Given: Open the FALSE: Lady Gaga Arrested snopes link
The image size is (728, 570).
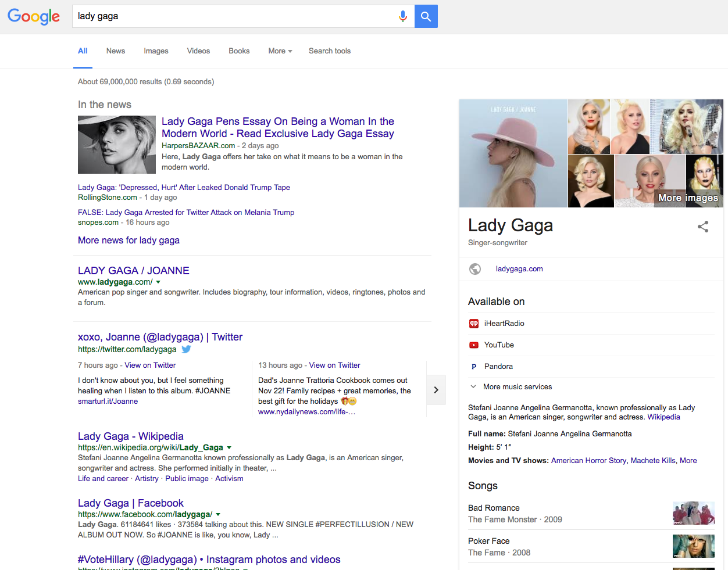Looking at the screenshot, I should (186, 213).
